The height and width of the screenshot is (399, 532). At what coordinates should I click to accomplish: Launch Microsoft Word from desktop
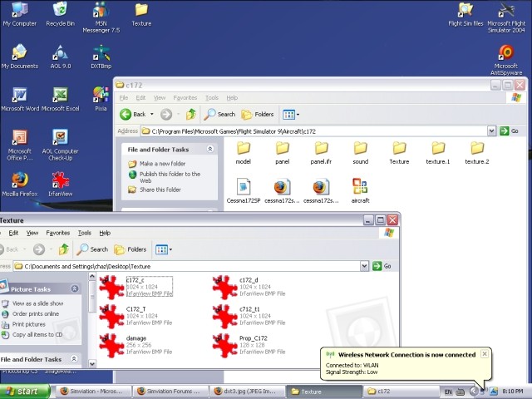click(x=20, y=99)
